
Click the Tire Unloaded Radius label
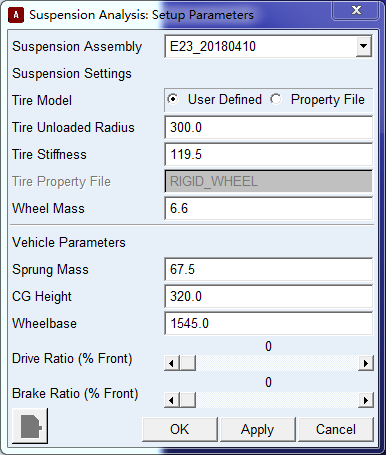[x=73, y=127]
